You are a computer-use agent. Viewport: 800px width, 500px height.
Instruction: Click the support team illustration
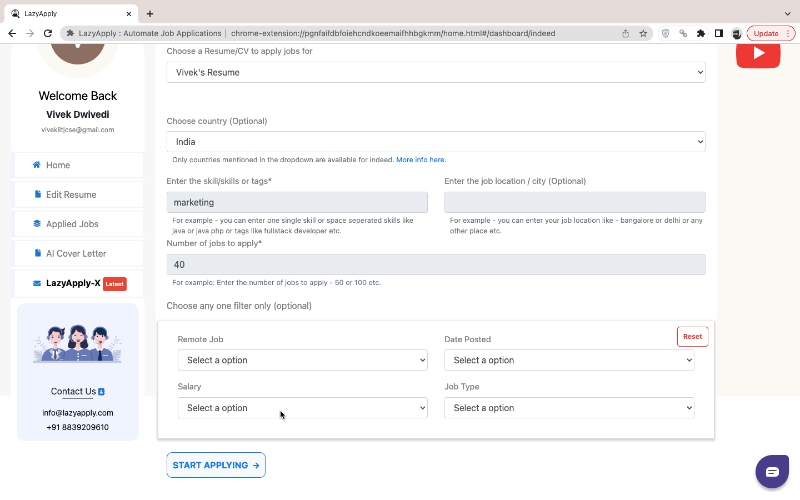(78, 343)
